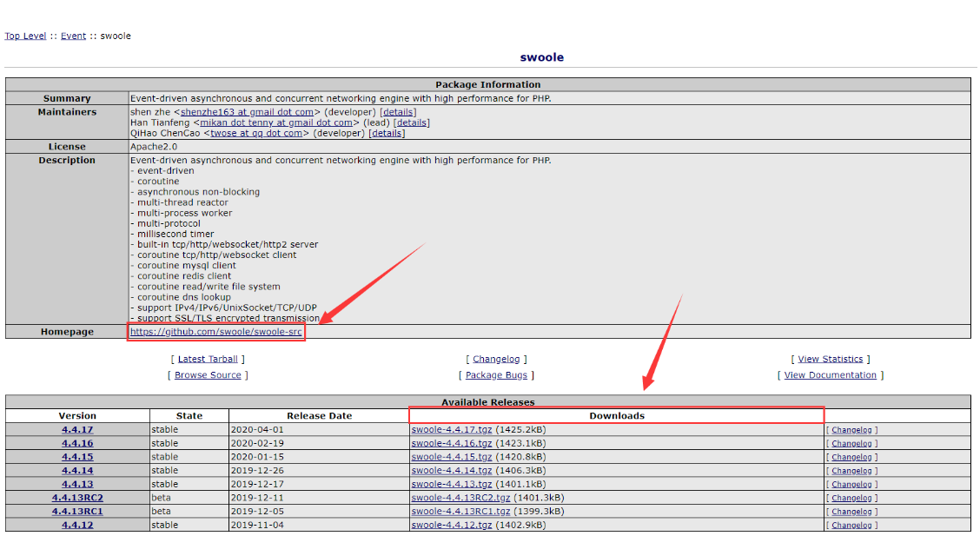Open the Event breadcrumb link
The width and height of the screenshot is (980, 536).
(x=73, y=36)
